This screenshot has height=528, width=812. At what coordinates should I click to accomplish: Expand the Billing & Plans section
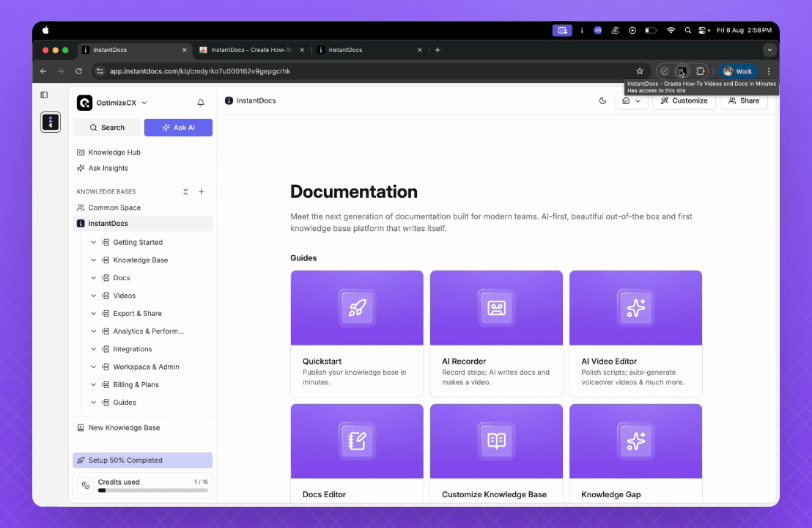pyautogui.click(x=94, y=385)
